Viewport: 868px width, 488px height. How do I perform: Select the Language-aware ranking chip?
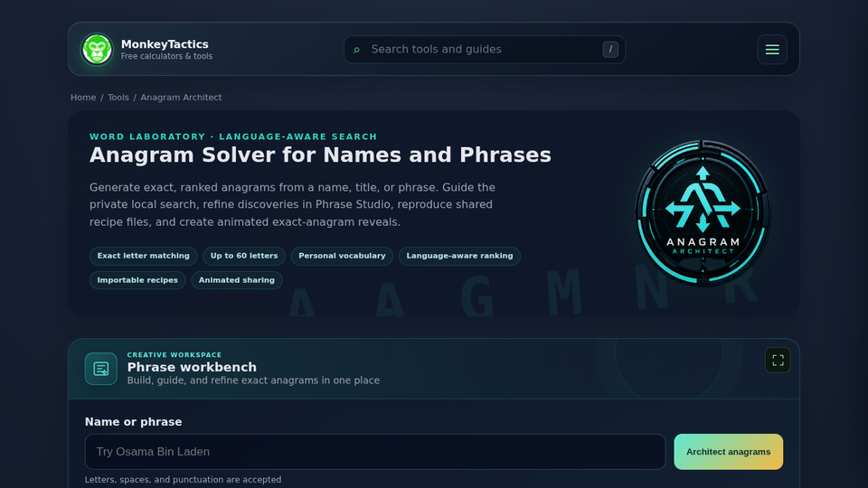click(459, 256)
